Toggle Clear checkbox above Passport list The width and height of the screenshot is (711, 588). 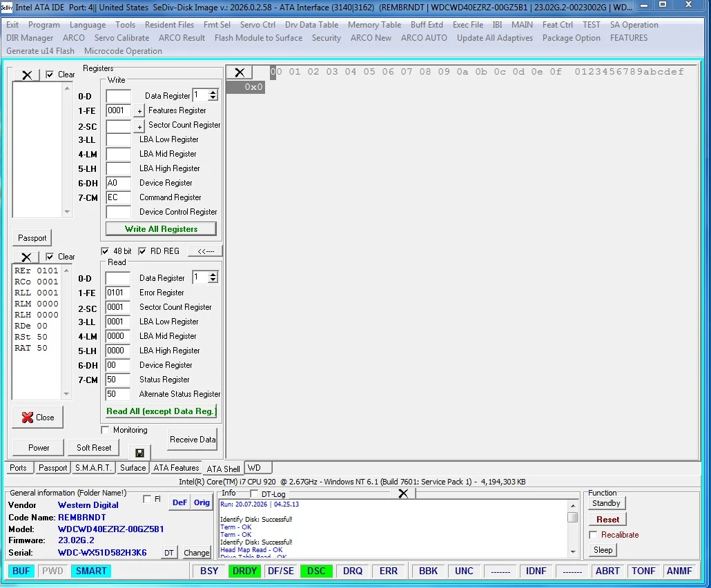point(50,75)
